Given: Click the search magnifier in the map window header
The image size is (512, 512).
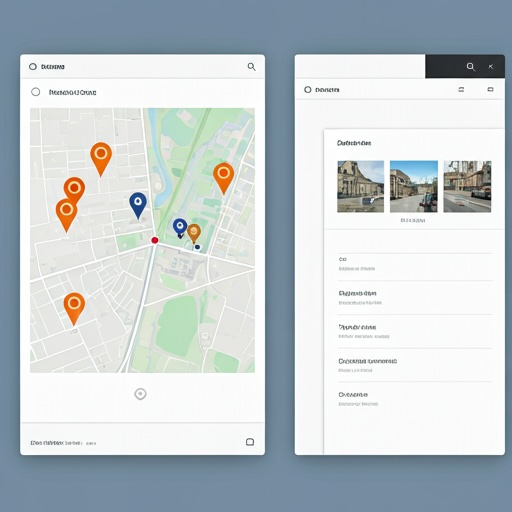Looking at the screenshot, I should pos(252,67).
